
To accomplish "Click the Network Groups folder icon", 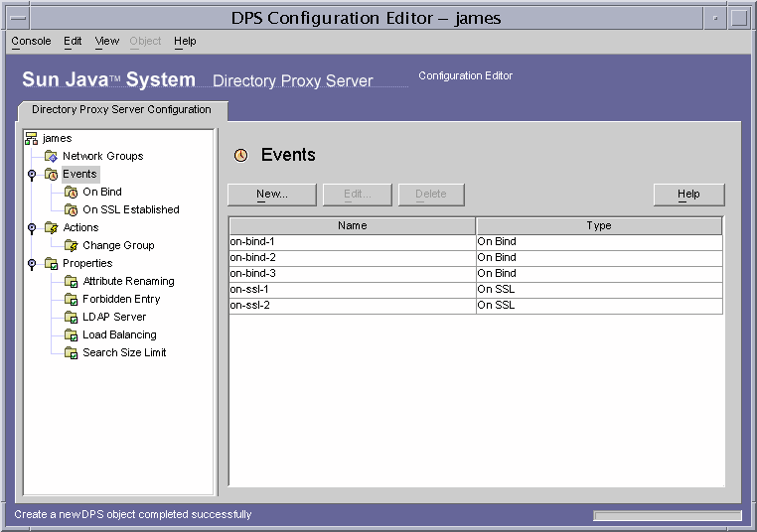I will coord(52,156).
